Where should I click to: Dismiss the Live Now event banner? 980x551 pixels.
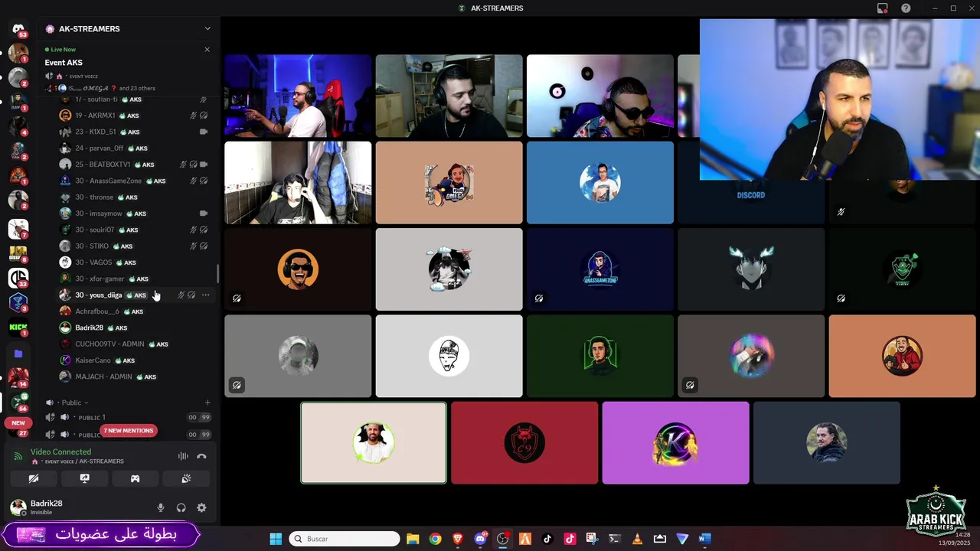click(x=207, y=50)
